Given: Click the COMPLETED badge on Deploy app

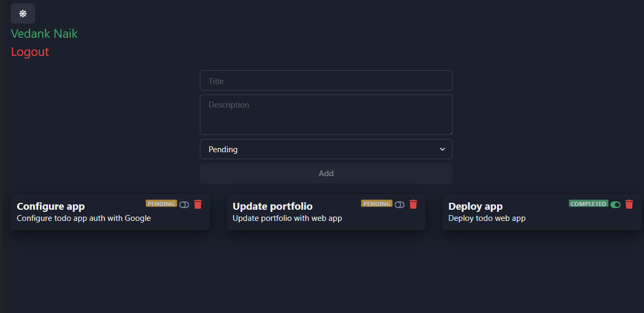Looking at the screenshot, I should coord(588,203).
